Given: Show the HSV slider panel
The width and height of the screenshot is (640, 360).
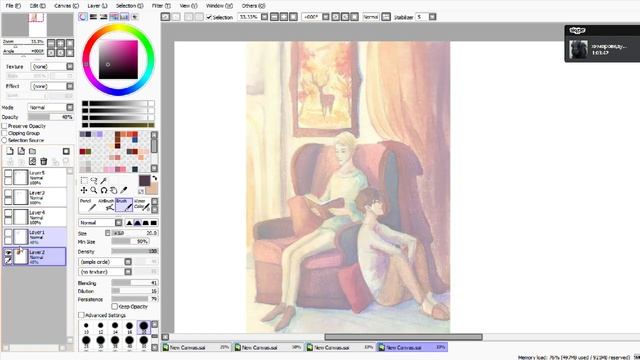Looking at the screenshot, I should 104,17.
